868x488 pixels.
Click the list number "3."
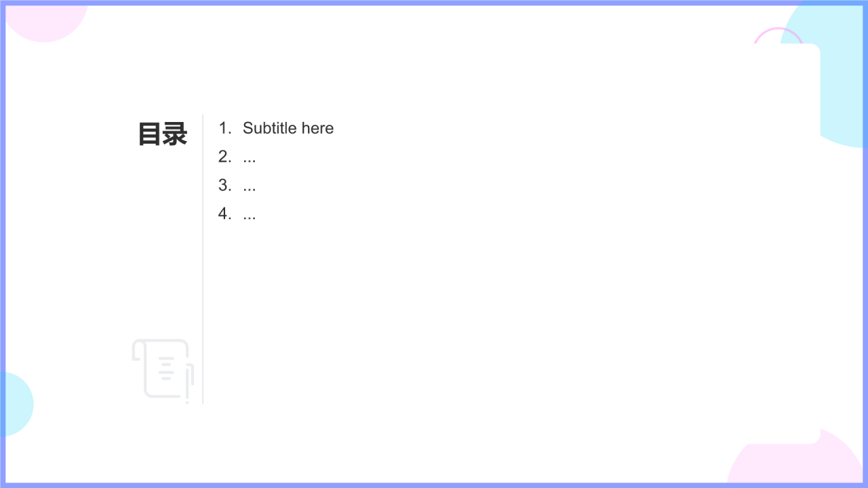coord(225,185)
